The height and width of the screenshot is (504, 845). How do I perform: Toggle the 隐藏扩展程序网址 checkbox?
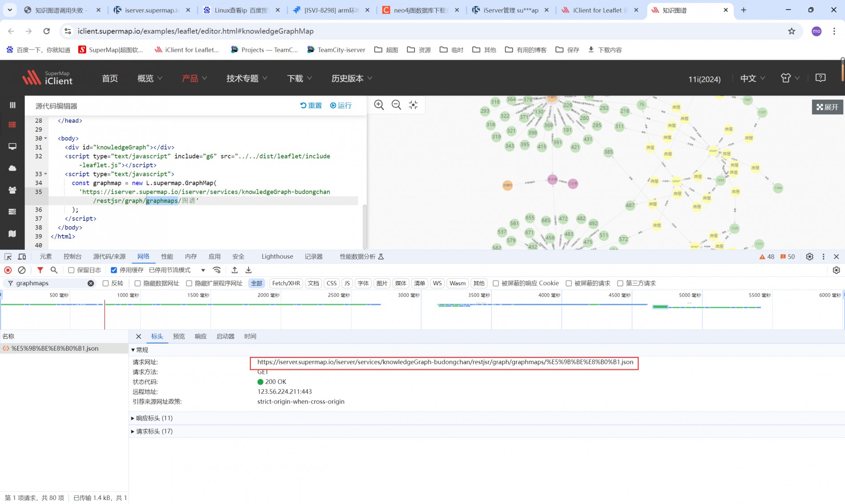pos(189,283)
